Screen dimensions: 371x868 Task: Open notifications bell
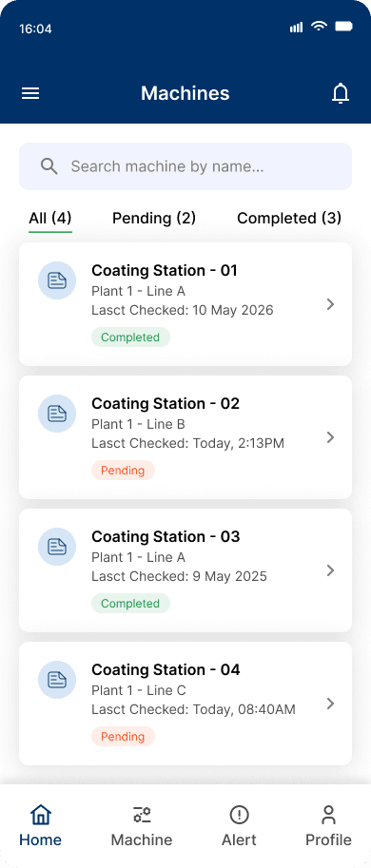click(341, 93)
